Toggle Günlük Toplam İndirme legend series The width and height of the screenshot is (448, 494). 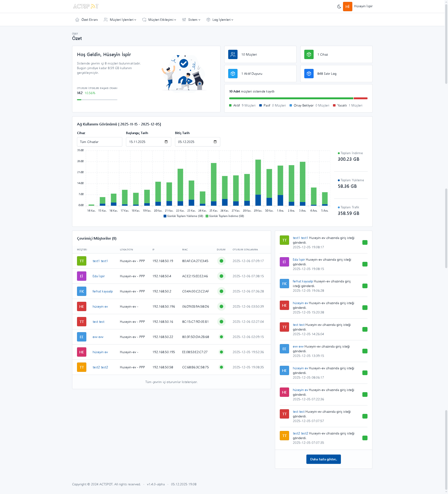(225, 216)
